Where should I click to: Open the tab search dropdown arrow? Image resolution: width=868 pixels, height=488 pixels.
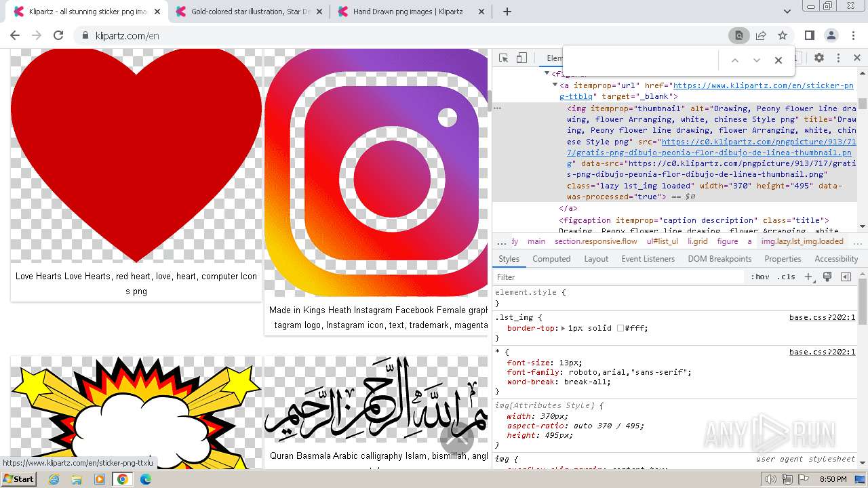click(x=787, y=12)
